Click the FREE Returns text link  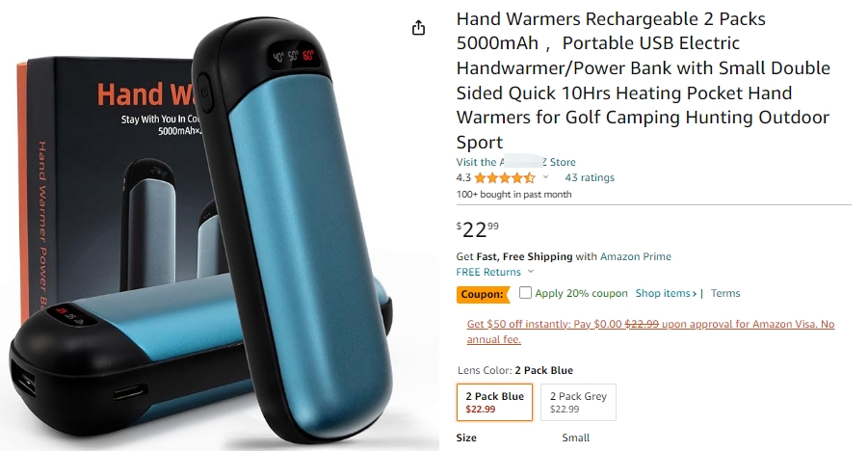click(488, 272)
